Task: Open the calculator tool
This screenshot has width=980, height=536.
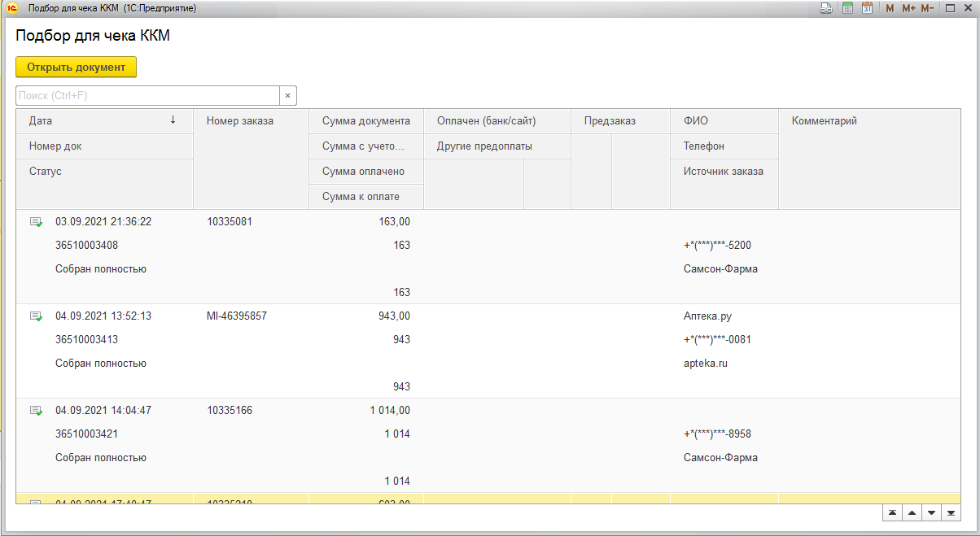Action: [847, 8]
